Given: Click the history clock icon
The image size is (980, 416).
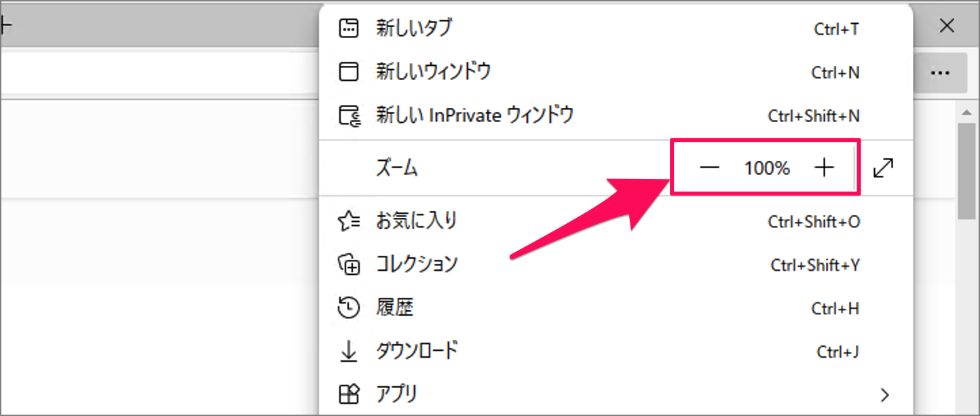Looking at the screenshot, I should pyautogui.click(x=348, y=309).
